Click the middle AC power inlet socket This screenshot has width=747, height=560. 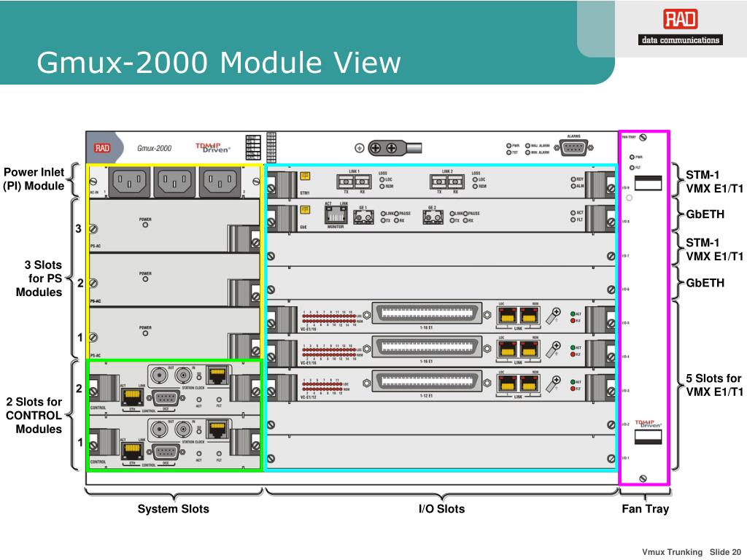174,182
